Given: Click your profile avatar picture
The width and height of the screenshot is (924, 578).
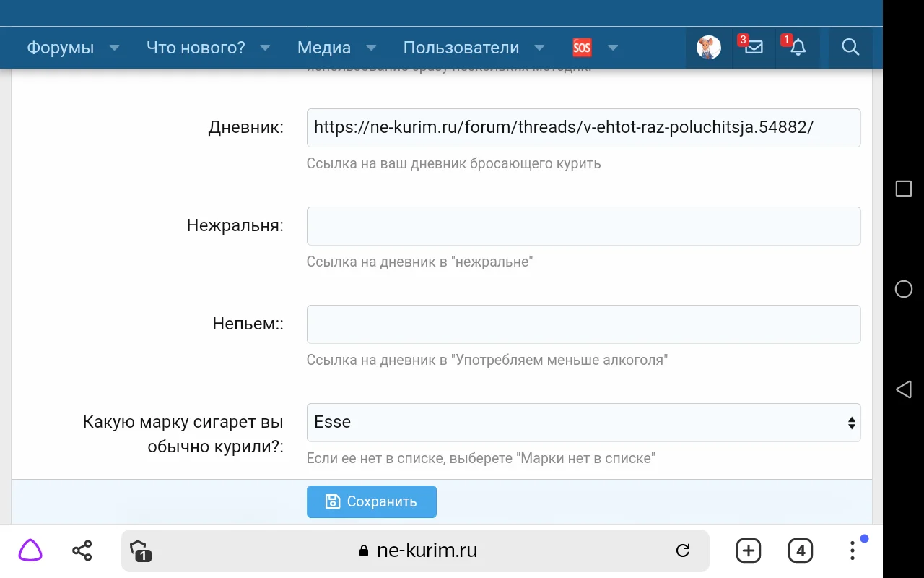Looking at the screenshot, I should click(707, 47).
